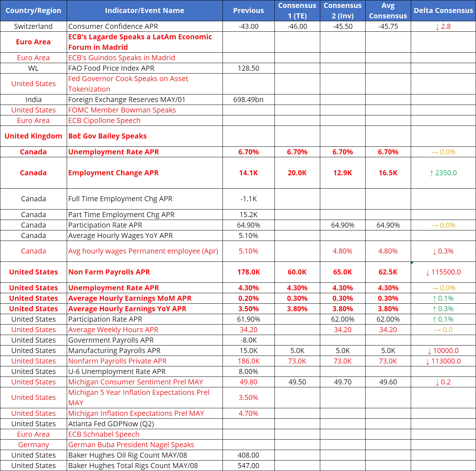Click Manufacturing Payrolls APR cell
This screenshot has height=471, width=476.
[x=145, y=351]
